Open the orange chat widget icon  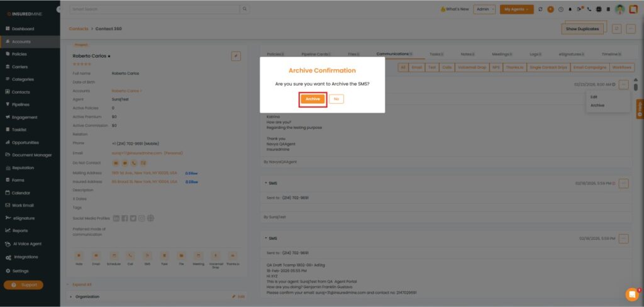[x=631, y=294]
